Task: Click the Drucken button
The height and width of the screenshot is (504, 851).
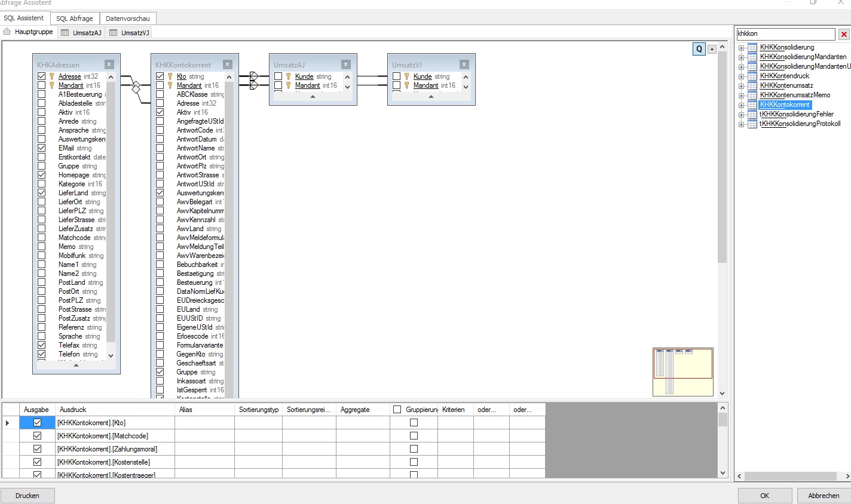Action: point(27,496)
